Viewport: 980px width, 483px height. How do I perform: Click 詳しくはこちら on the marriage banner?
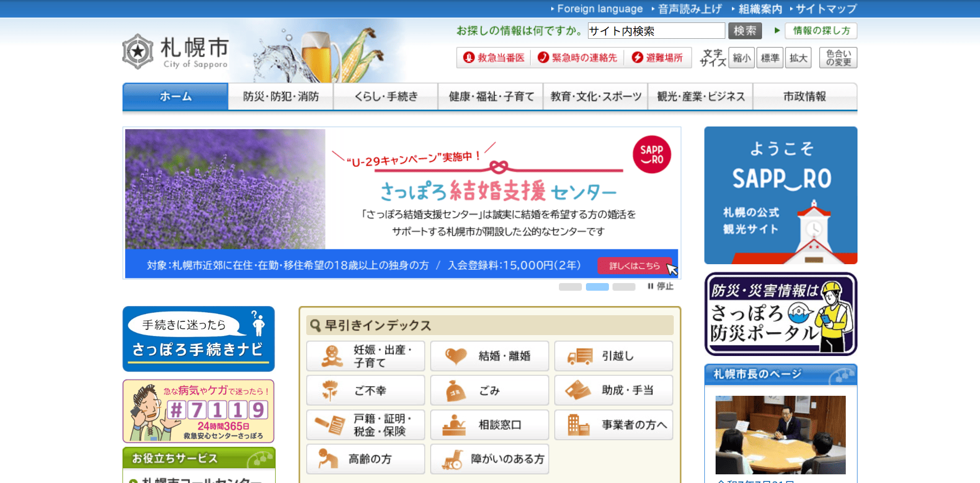[634, 266]
